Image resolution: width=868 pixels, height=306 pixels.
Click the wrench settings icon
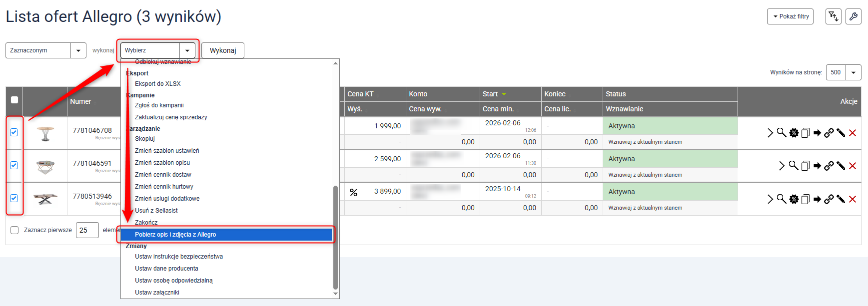click(853, 16)
